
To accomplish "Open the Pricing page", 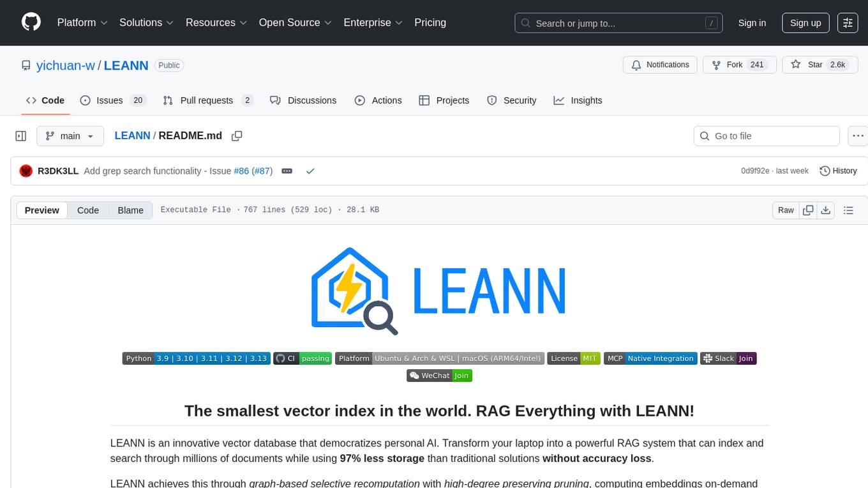I will coord(430,22).
